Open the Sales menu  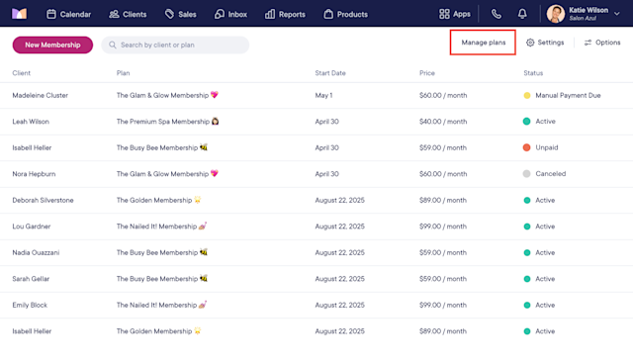tap(180, 14)
